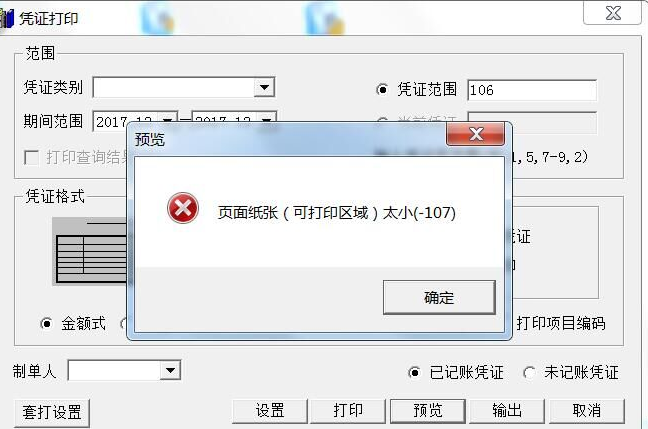Viewport: 648px width, 429px height.
Task: Toggle the 打印查询结果 checkbox
Action: tap(31, 157)
